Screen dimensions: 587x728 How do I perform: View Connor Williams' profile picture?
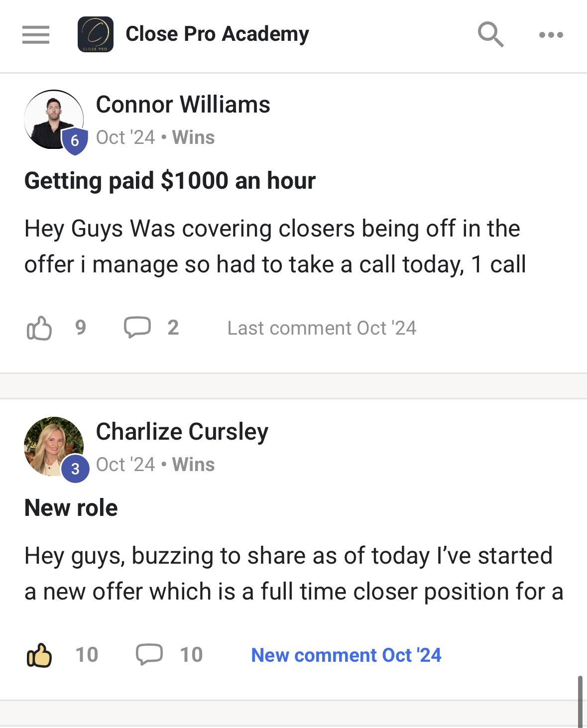tap(54, 120)
